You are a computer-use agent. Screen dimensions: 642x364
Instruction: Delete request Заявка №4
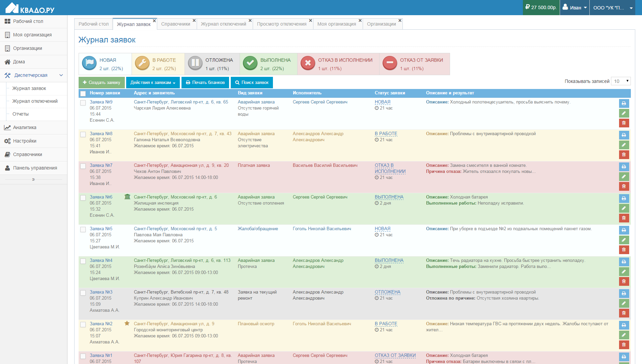[x=624, y=281]
